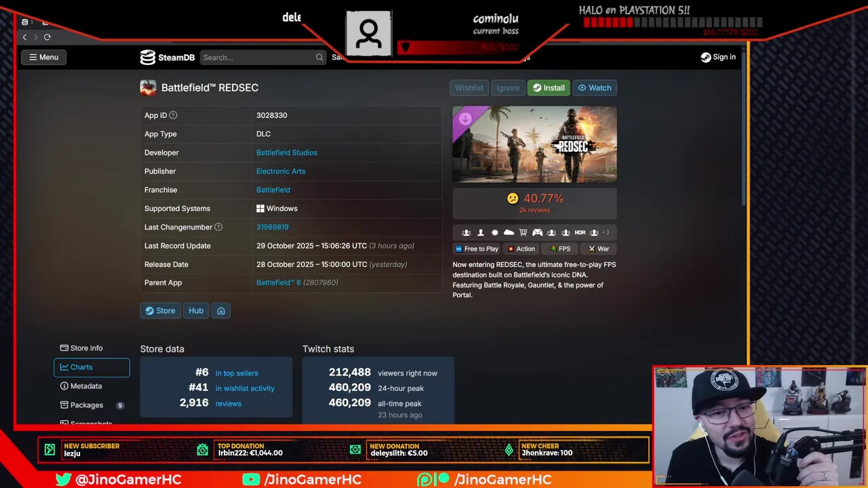Open parent app Battlefield 6 link

click(278, 283)
